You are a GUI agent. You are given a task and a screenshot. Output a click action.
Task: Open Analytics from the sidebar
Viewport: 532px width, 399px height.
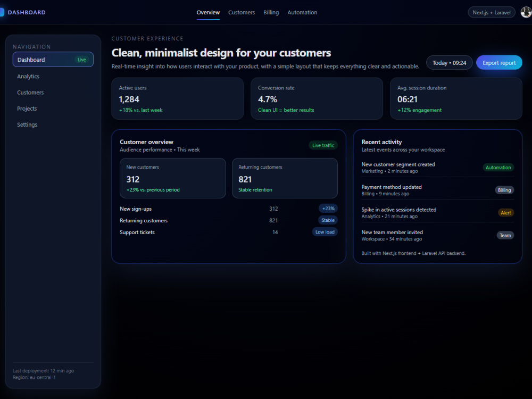pos(28,76)
